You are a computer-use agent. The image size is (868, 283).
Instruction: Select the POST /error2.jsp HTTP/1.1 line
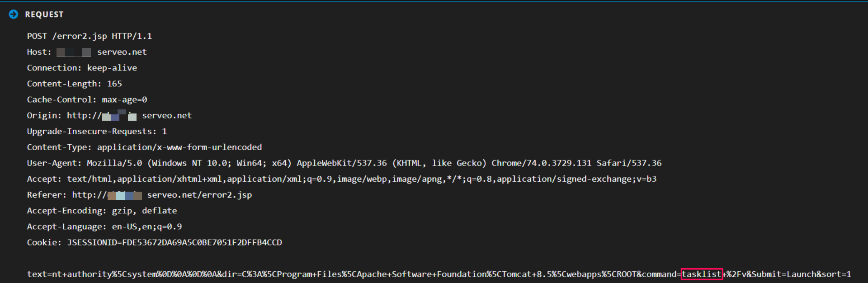click(x=89, y=36)
